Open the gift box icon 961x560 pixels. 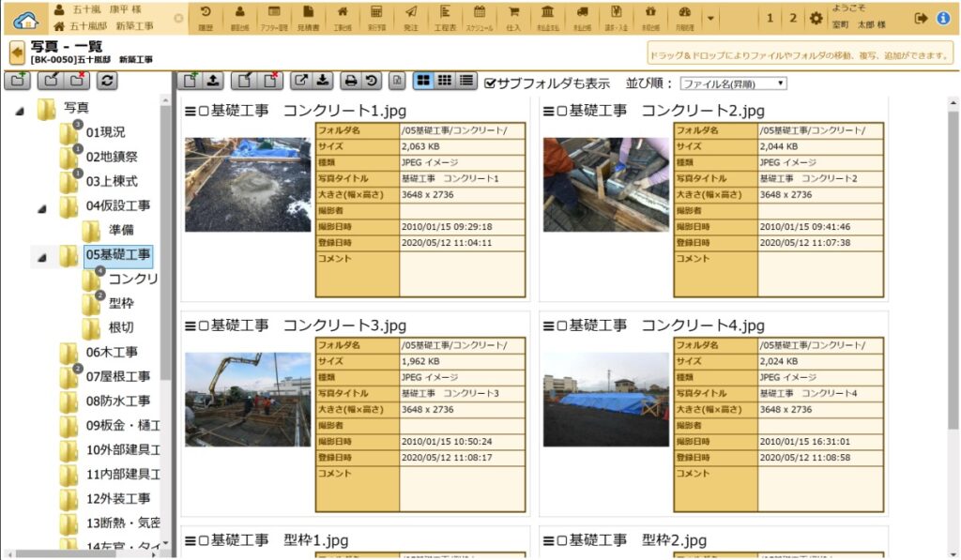click(650, 19)
